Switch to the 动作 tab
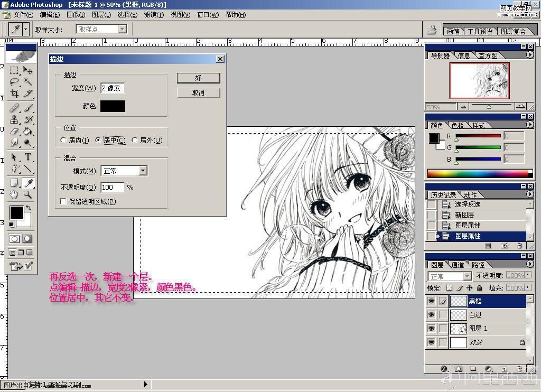Viewport: 541px width, 392px height. (x=470, y=195)
